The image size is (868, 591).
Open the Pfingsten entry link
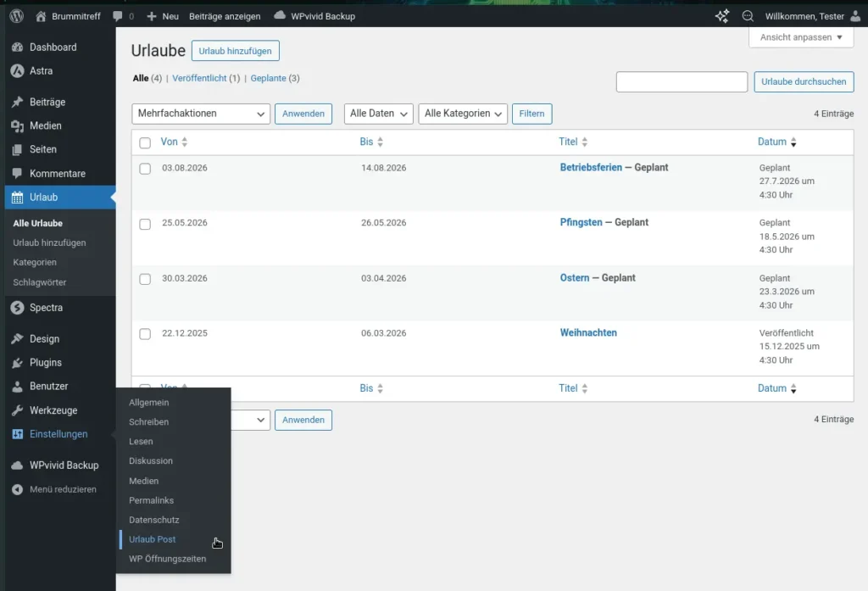[581, 222]
